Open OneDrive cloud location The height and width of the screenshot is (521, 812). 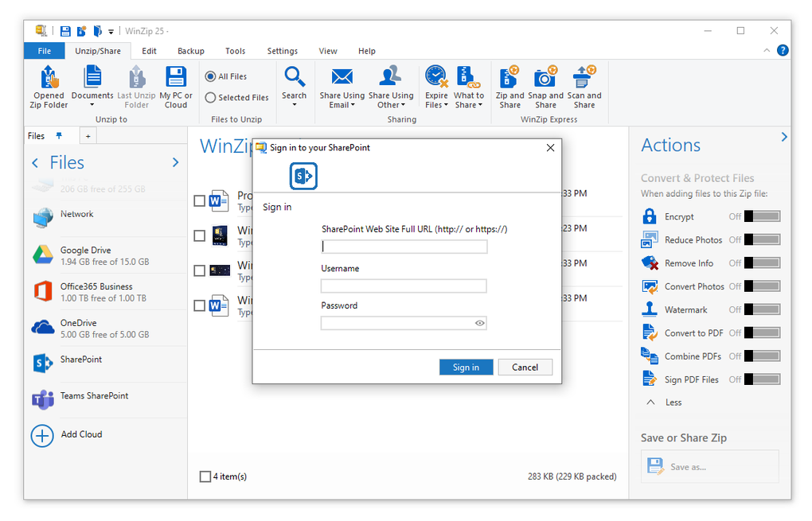coord(107,328)
